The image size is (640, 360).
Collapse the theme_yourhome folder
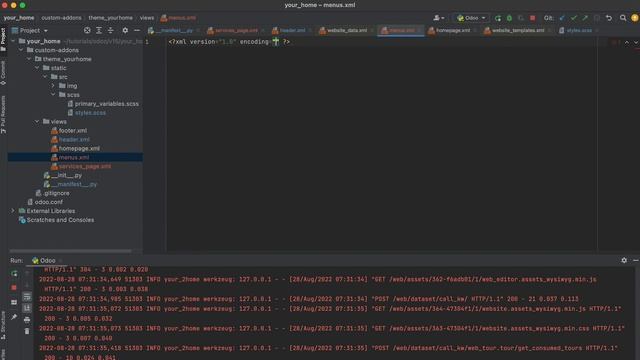pyautogui.click(x=29, y=59)
